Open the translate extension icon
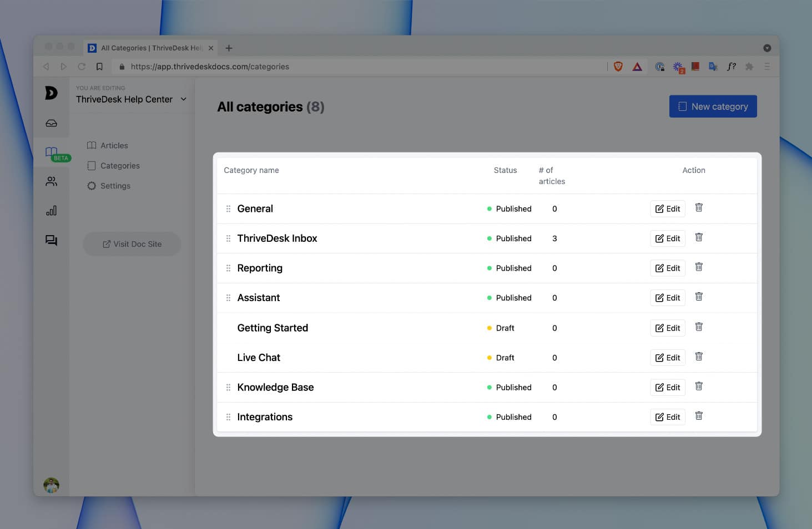This screenshot has width=812, height=529. (713, 67)
